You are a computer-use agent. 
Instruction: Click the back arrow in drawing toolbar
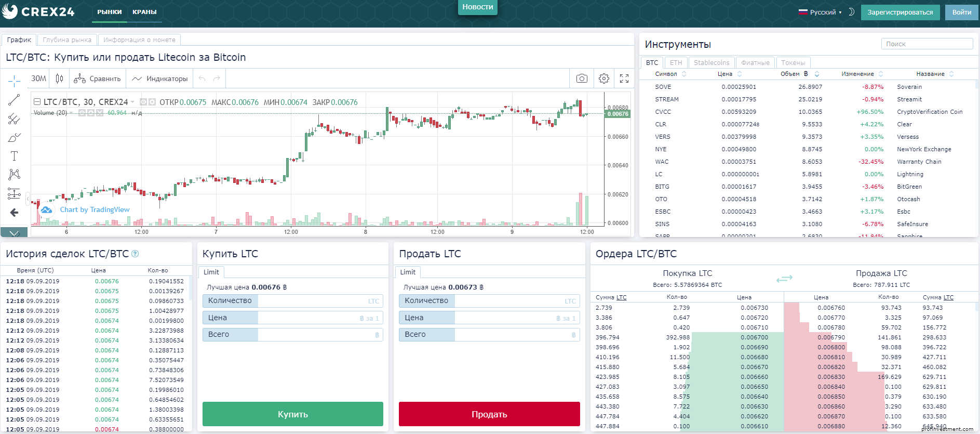click(14, 213)
